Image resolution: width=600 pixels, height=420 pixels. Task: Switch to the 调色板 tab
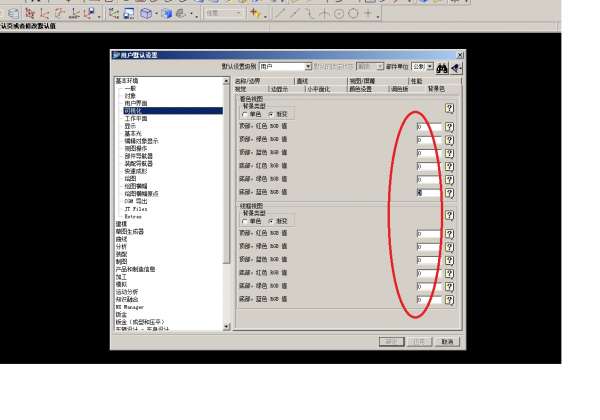pos(399,89)
